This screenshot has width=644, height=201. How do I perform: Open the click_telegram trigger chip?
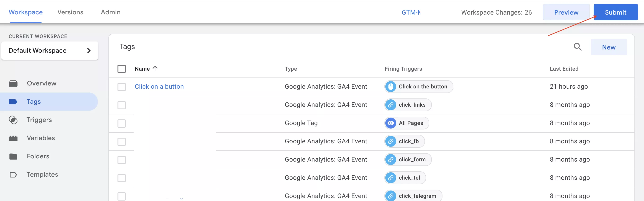413,196
